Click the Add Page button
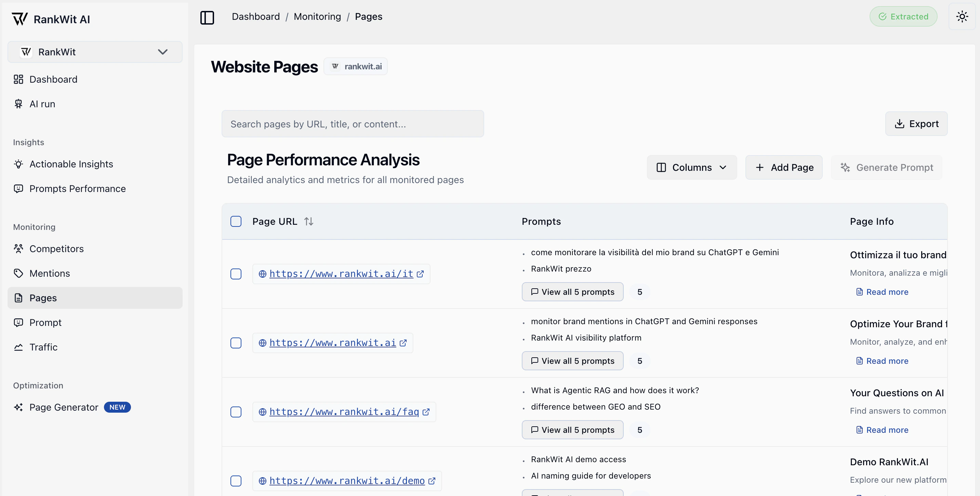The image size is (980, 496). [x=784, y=167]
